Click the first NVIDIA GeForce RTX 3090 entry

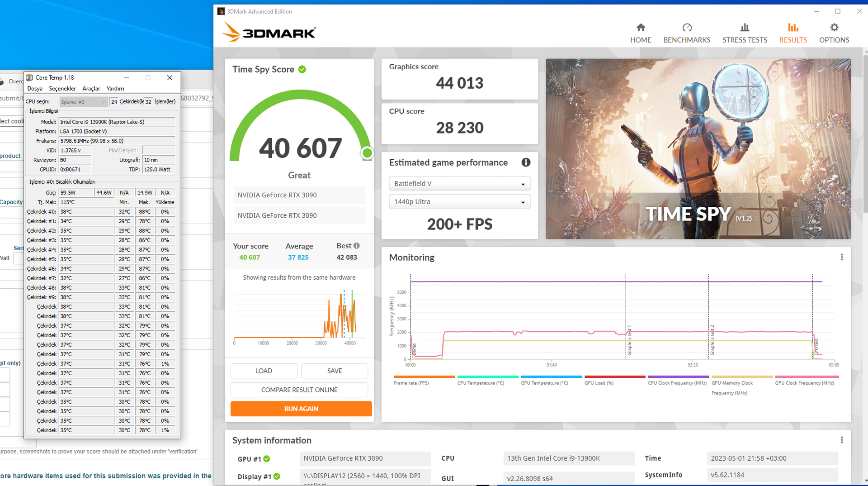click(x=299, y=195)
